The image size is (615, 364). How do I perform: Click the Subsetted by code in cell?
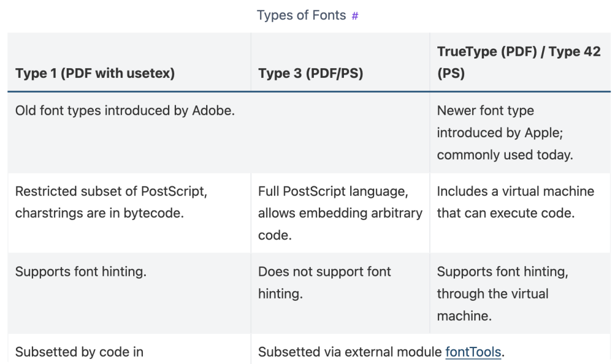[x=129, y=349]
